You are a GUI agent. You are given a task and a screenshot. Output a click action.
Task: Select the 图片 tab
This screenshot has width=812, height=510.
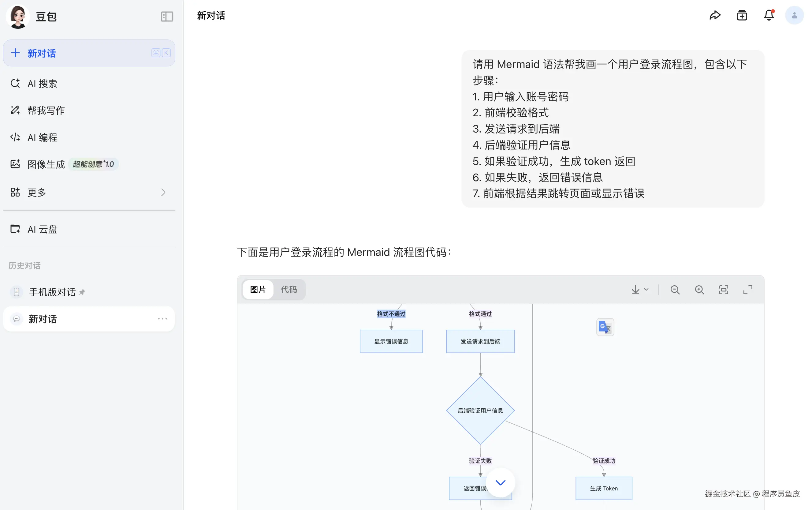point(258,289)
